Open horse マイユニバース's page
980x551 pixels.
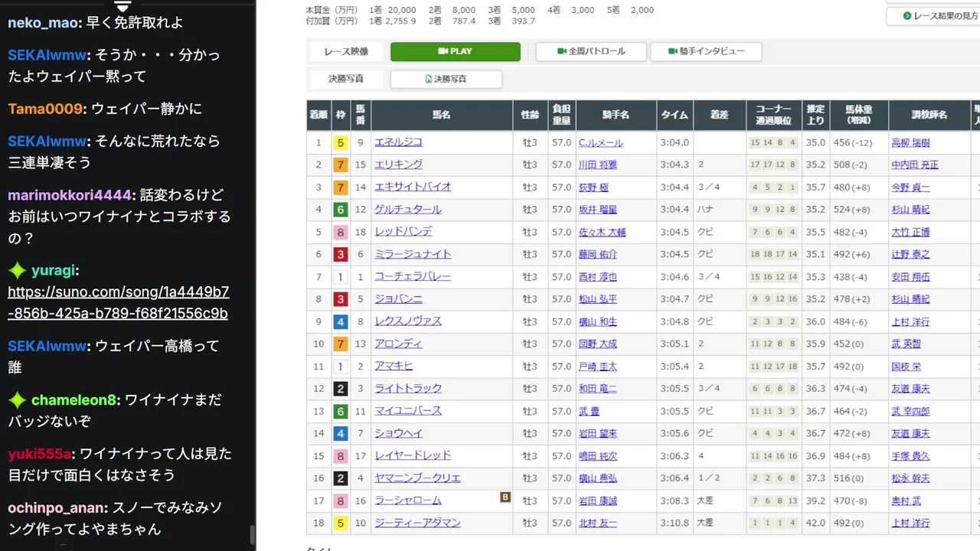point(407,410)
